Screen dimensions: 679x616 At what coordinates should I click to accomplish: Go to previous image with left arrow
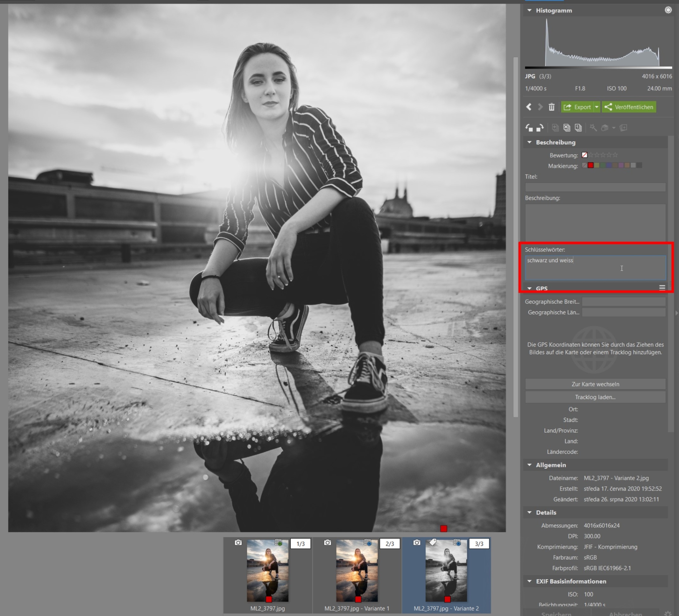[529, 107]
